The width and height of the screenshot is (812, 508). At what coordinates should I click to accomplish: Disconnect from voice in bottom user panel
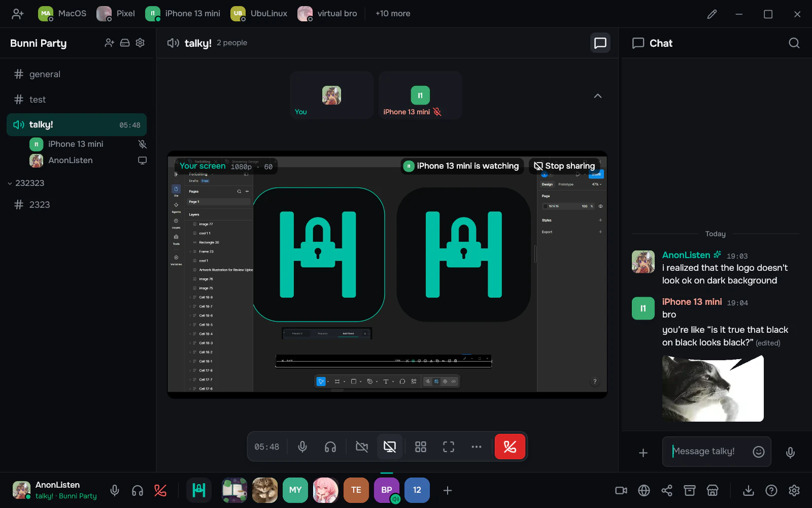pyautogui.click(x=160, y=490)
